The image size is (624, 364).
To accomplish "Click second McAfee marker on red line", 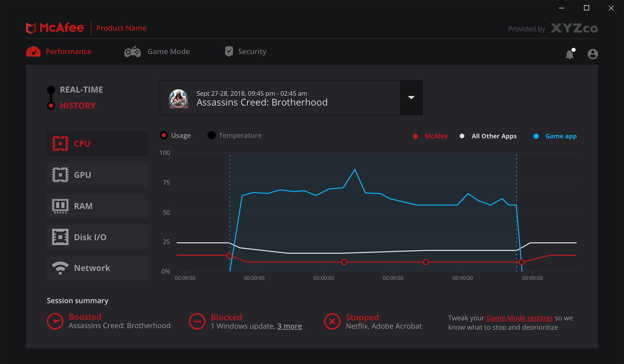I will (x=344, y=262).
